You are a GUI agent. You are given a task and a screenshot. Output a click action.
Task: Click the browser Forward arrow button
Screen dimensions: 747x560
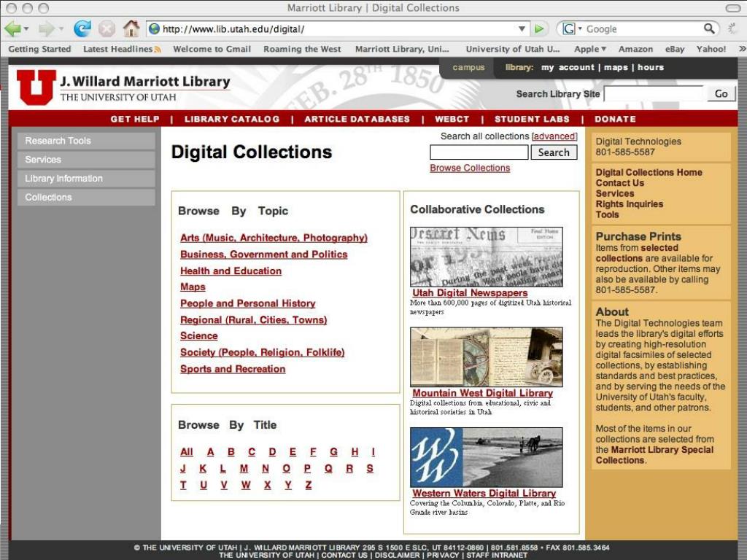click(46, 29)
